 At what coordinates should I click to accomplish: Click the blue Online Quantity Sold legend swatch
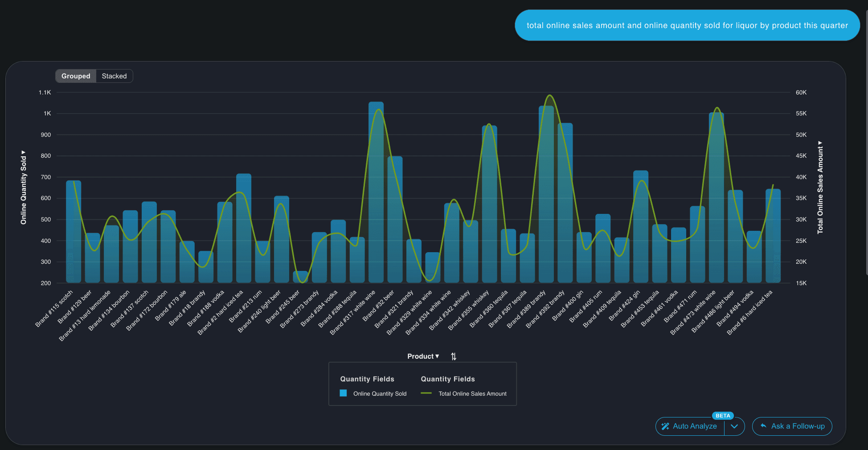[343, 393]
